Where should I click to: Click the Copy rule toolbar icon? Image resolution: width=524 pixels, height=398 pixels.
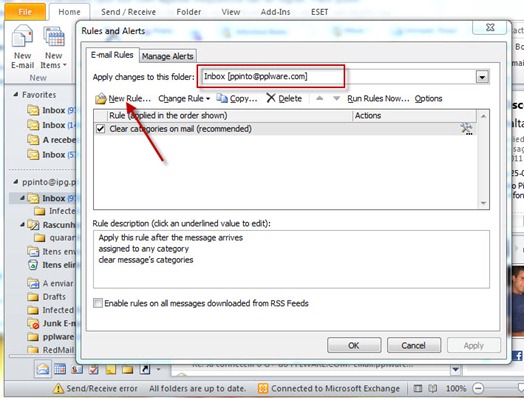[x=222, y=98]
